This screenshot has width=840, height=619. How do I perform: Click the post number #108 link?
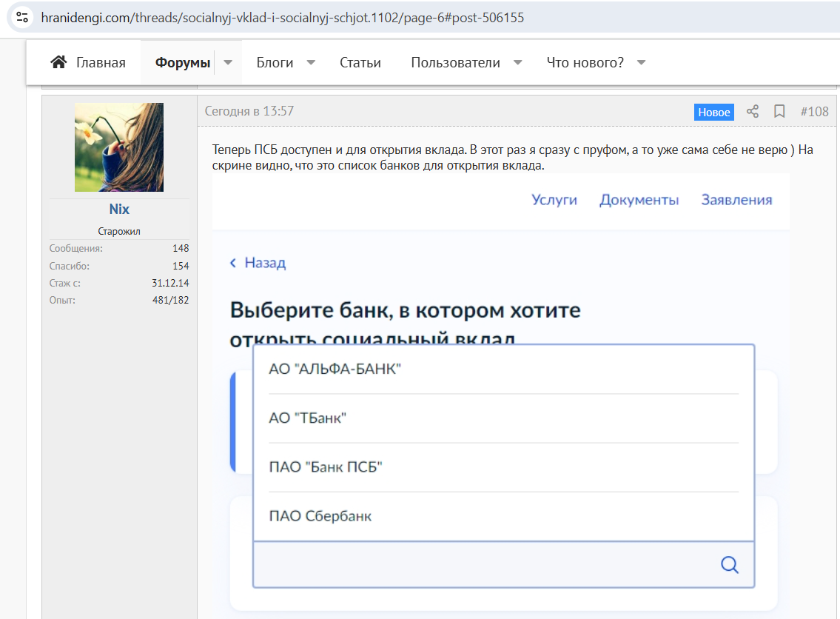pyautogui.click(x=814, y=112)
